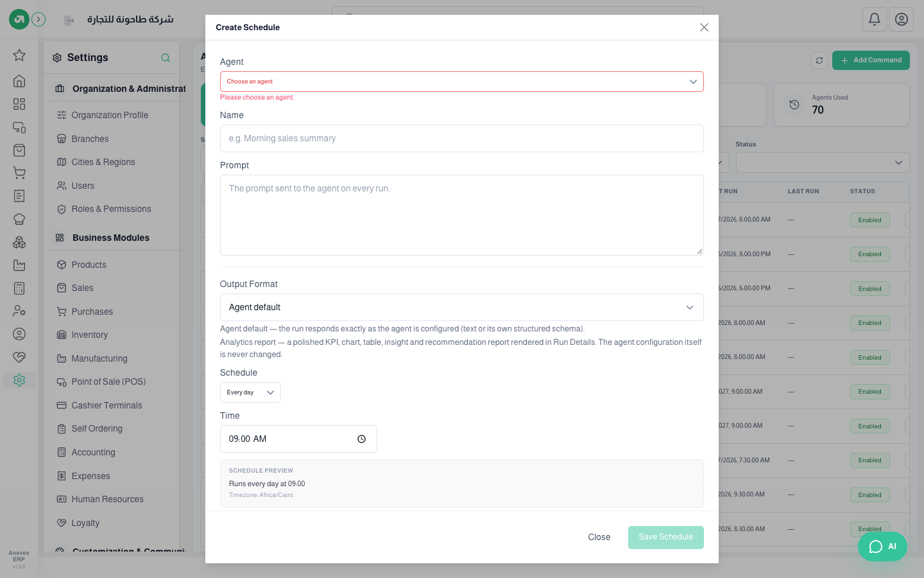The width and height of the screenshot is (924, 578).
Task: Open the favorites star icon in left rail
Action: pyautogui.click(x=19, y=55)
